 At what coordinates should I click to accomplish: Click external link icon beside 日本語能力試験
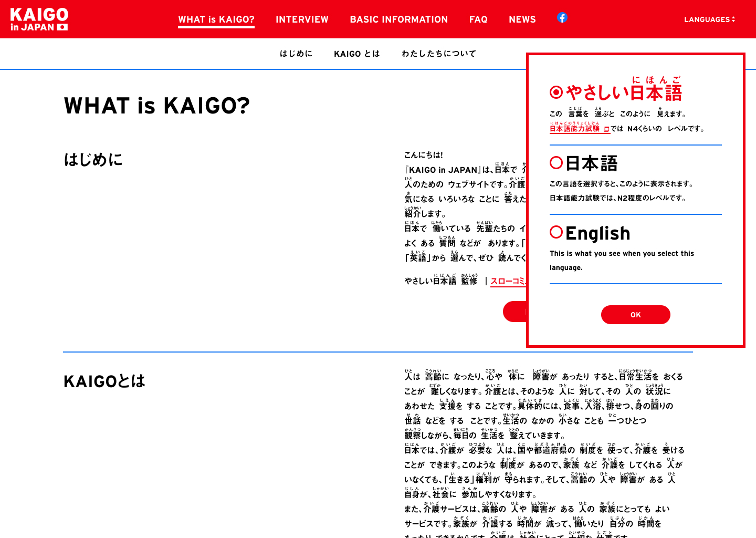click(606, 129)
